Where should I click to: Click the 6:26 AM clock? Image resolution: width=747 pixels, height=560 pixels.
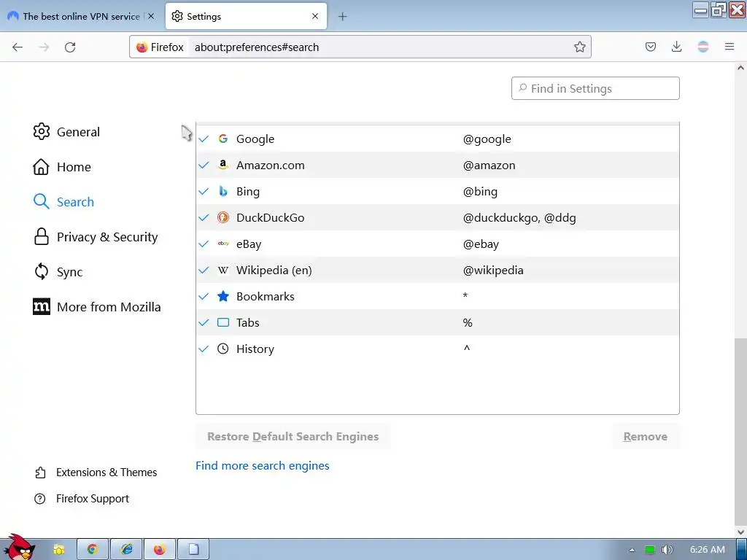(x=707, y=550)
